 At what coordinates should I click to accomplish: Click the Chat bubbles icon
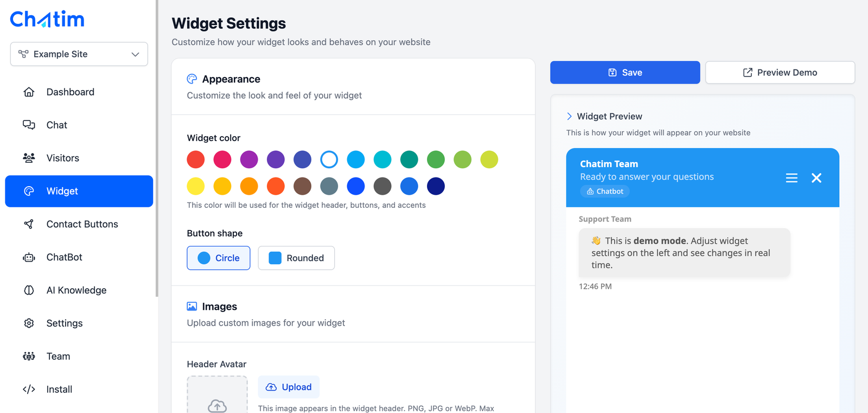(x=29, y=125)
